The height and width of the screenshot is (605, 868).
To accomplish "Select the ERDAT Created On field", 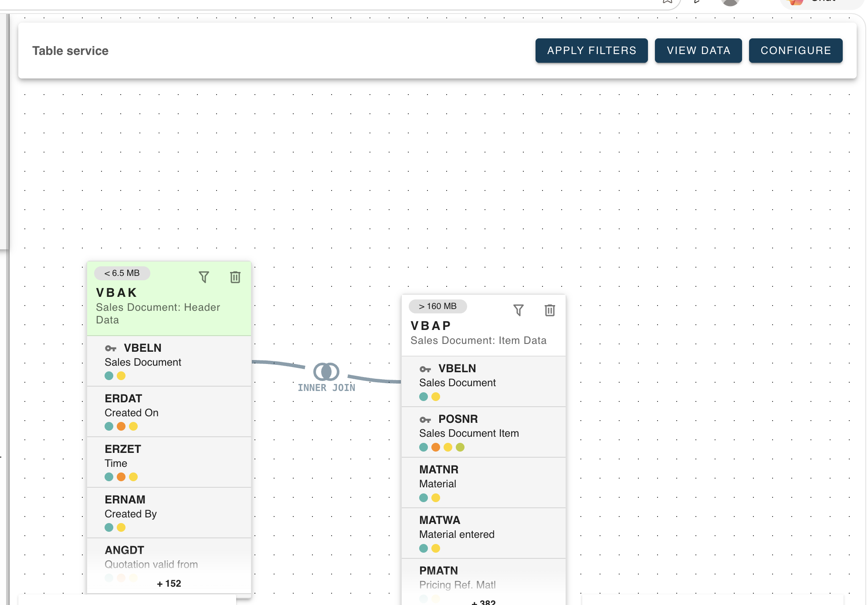I will click(x=169, y=411).
